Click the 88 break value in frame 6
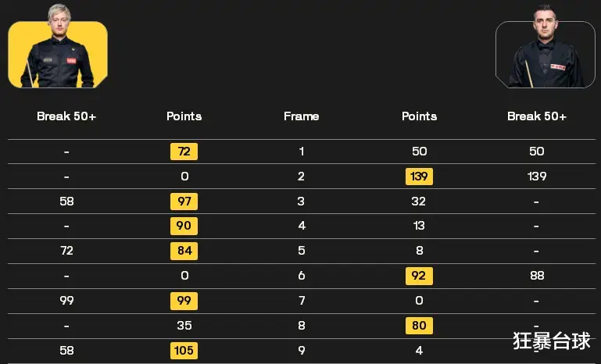Image resolution: width=601 pixels, height=364 pixels. coord(537,276)
